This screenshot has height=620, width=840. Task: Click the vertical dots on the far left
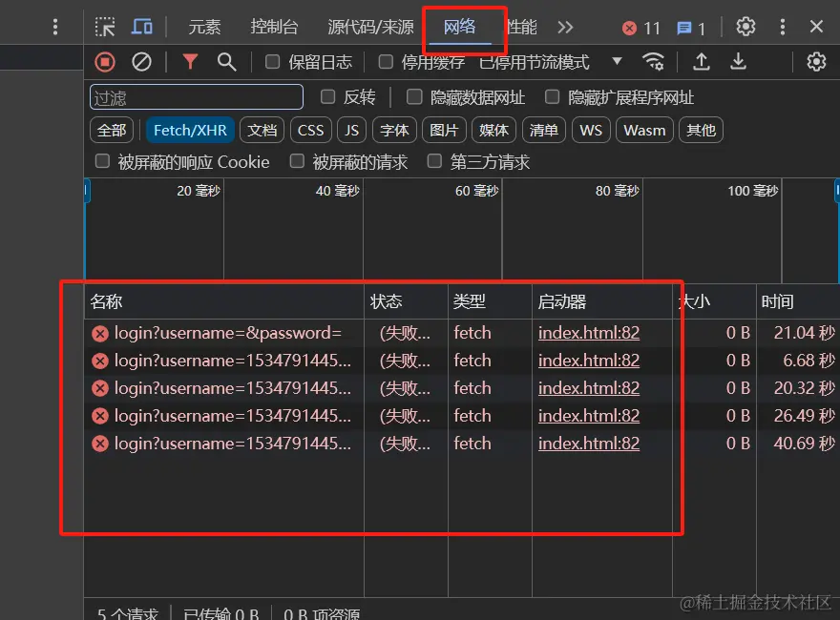(55, 27)
